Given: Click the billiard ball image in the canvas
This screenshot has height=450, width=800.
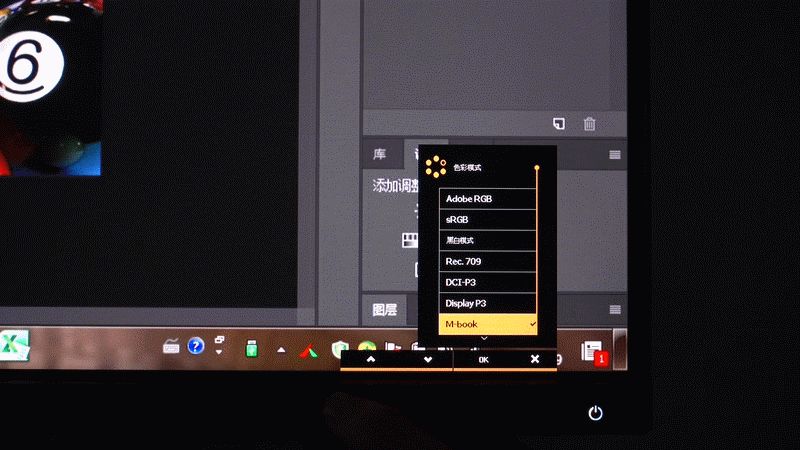Looking at the screenshot, I should (x=50, y=87).
